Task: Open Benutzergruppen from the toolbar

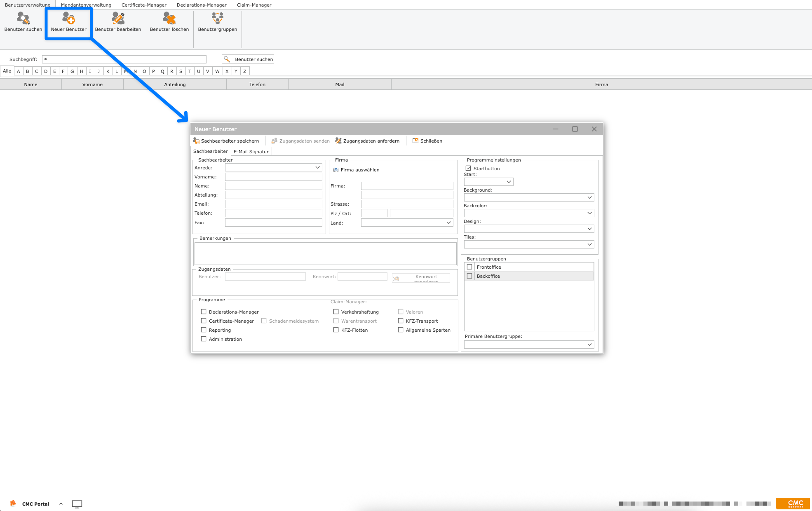Action: tap(217, 19)
